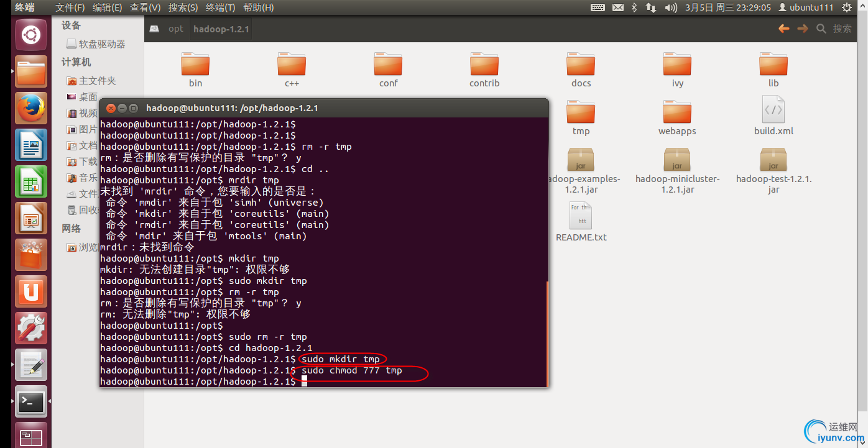Open the Bluetooth indicator menu

[634, 7]
